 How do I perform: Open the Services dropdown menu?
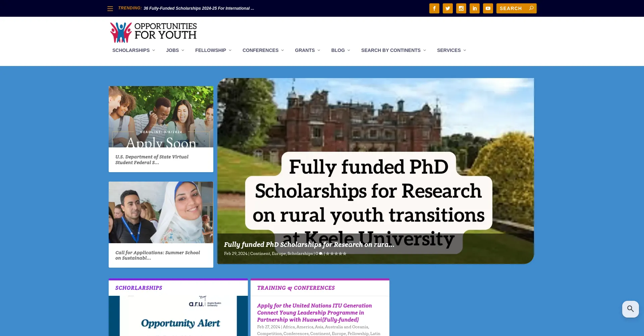pos(451,50)
